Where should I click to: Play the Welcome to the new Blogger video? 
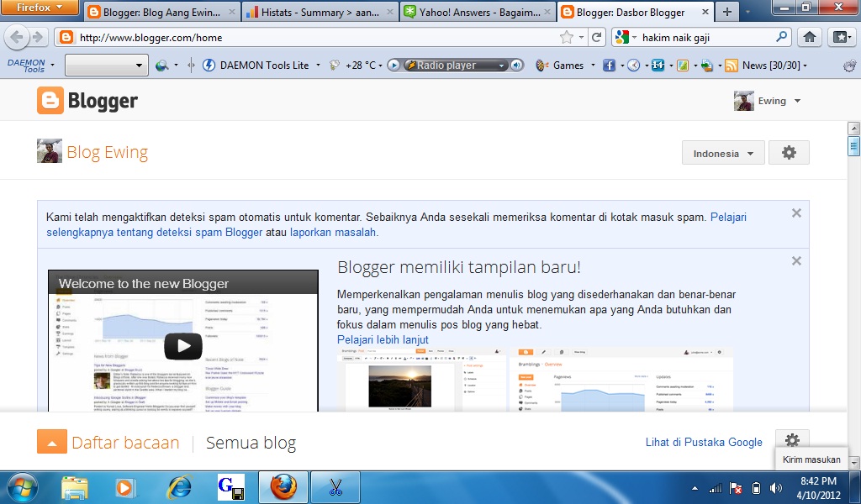(184, 346)
